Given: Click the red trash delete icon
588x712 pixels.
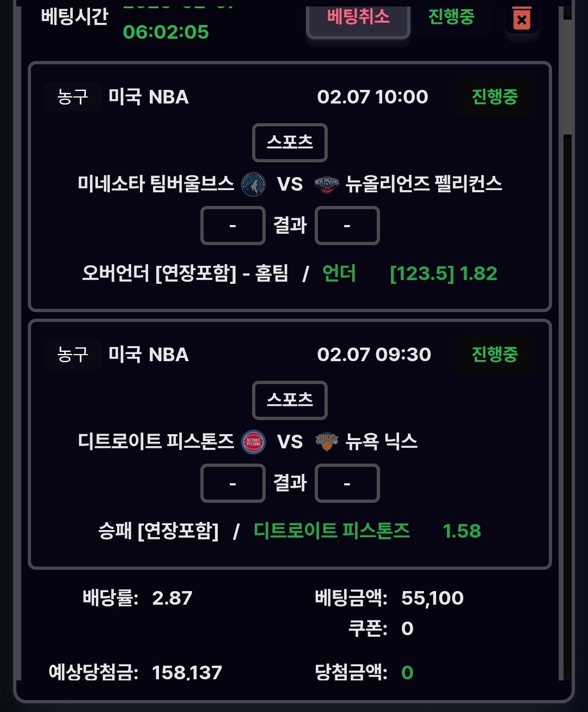Looking at the screenshot, I should pyautogui.click(x=522, y=19).
